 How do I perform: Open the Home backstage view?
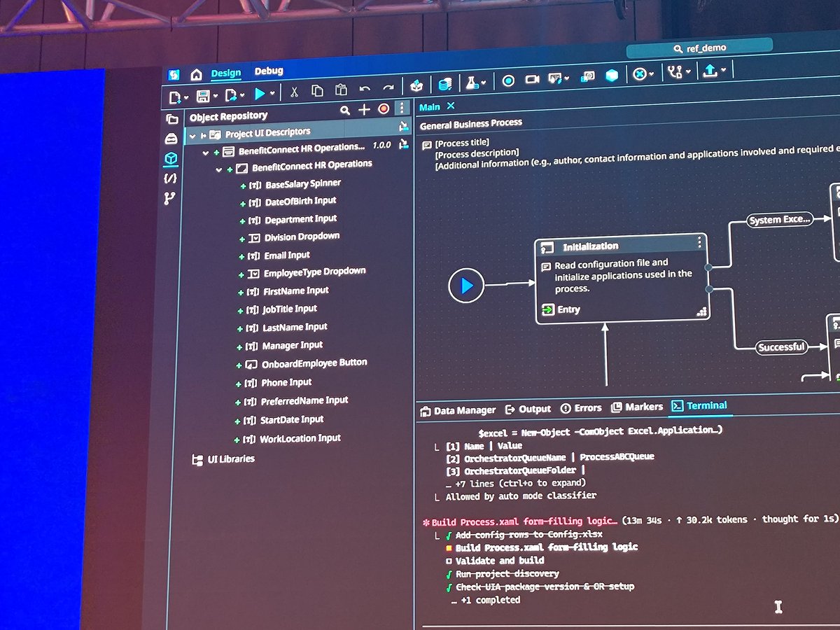pyautogui.click(x=197, y=74)
